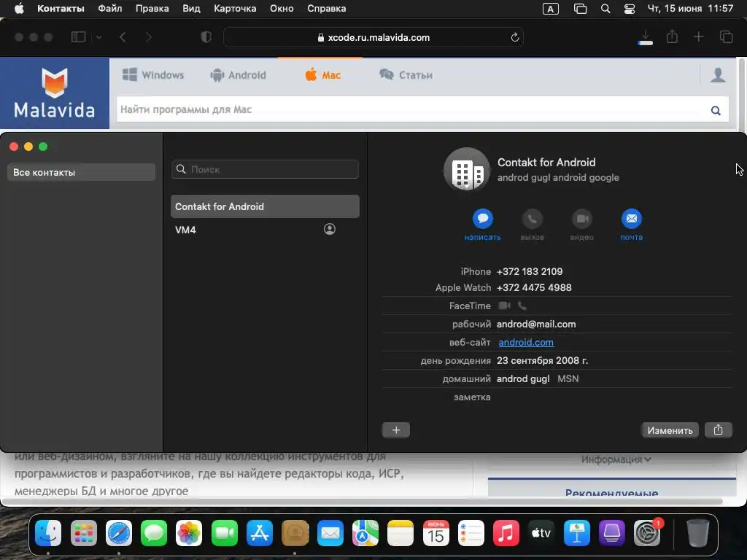Start FaceTime video from the FaceTime row

tap(505, 306)
